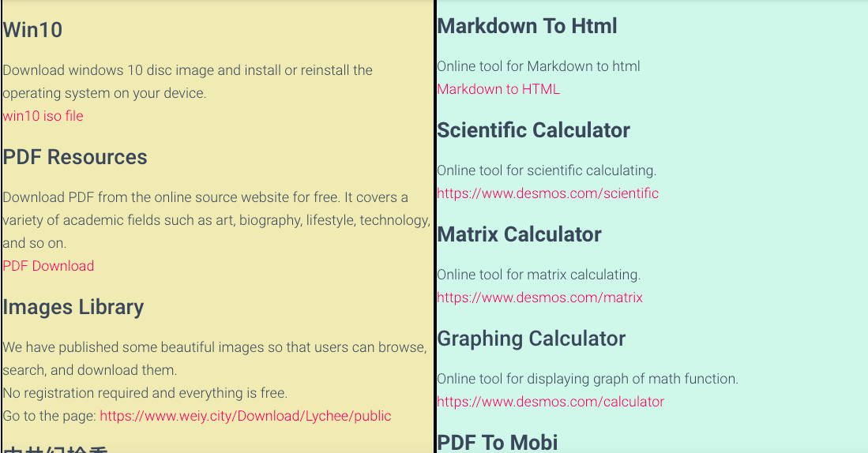
Task: Click the Matrix Calculator heading
Action: [x=519, y=234]
